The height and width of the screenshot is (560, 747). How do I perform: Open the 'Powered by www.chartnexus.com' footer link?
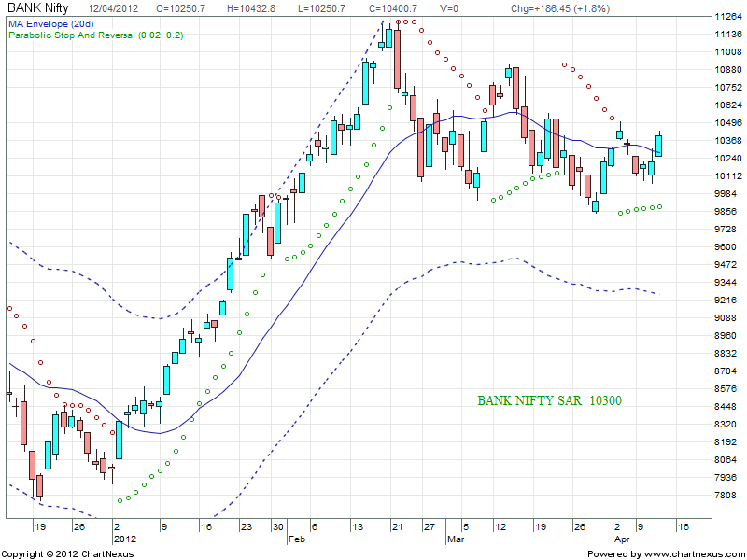coord(666,554)
